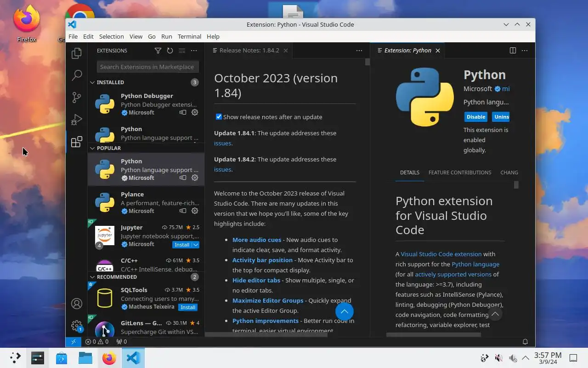Open the Manage gear in activity bar

coord(77,326)
